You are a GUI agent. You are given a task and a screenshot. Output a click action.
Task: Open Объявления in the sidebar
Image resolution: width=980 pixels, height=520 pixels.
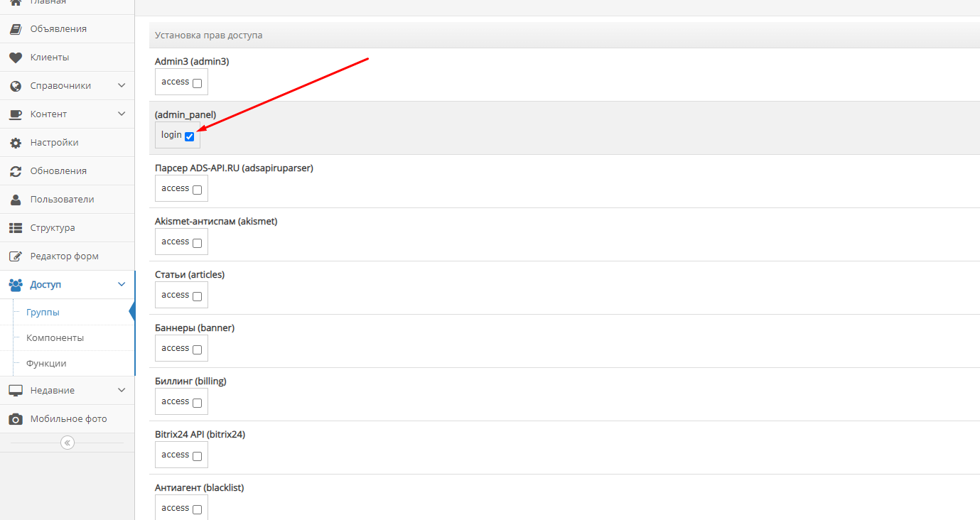click(x=67, y=29)
